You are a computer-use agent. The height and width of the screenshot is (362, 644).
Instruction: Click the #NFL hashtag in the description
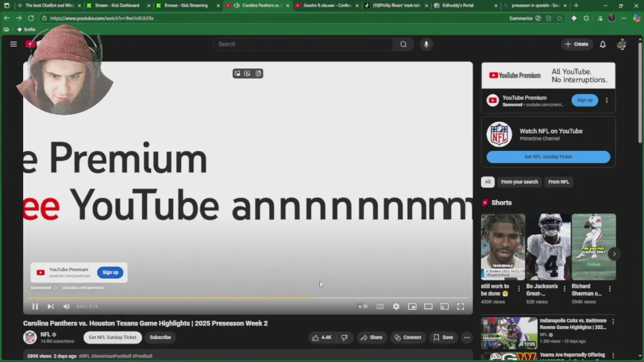85,356
